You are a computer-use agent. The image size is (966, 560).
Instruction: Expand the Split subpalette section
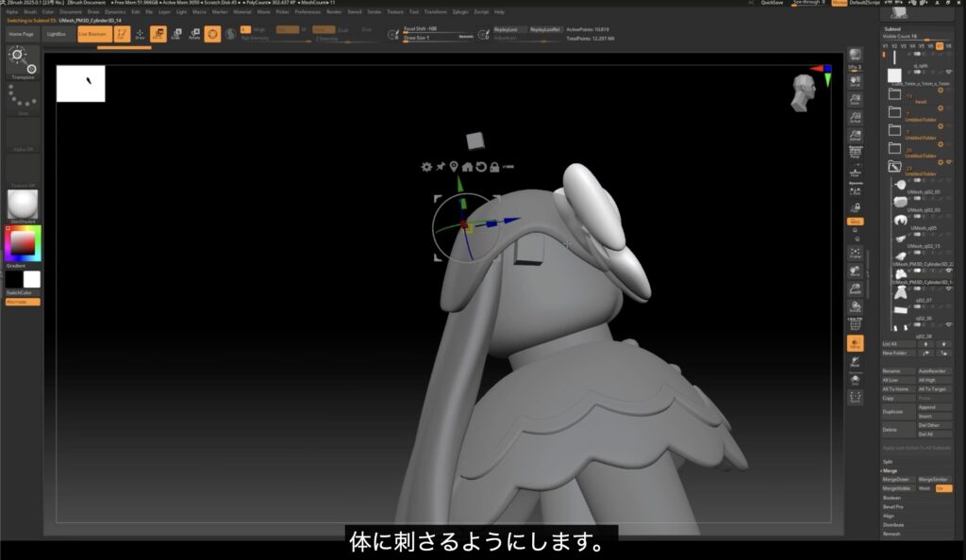click(888, 462)
